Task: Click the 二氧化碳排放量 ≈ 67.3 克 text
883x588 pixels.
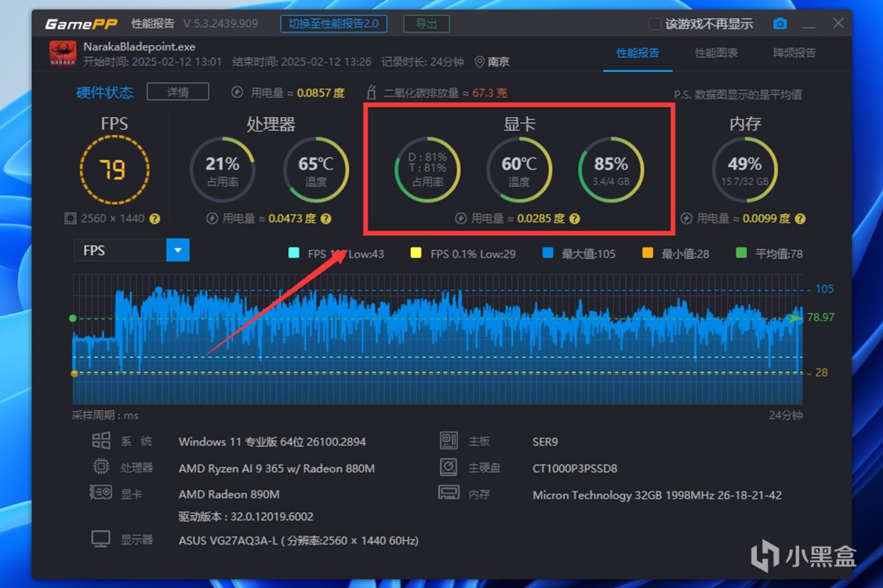Action: click(x=446, y=92)
